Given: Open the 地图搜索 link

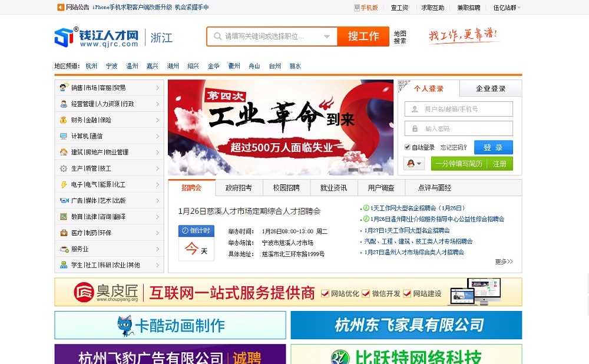Looking at the screenshot, I should (400, 37).
